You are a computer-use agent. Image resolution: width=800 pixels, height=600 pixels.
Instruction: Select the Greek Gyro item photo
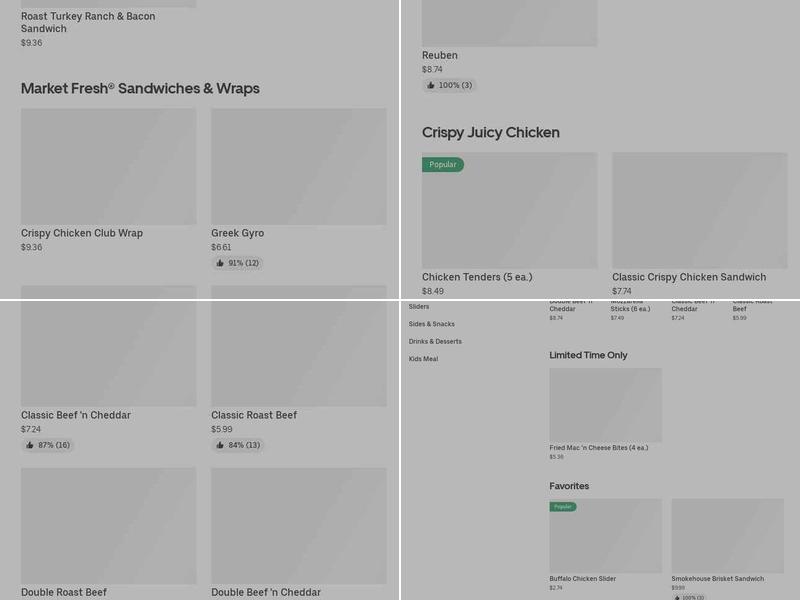[298, 166]
